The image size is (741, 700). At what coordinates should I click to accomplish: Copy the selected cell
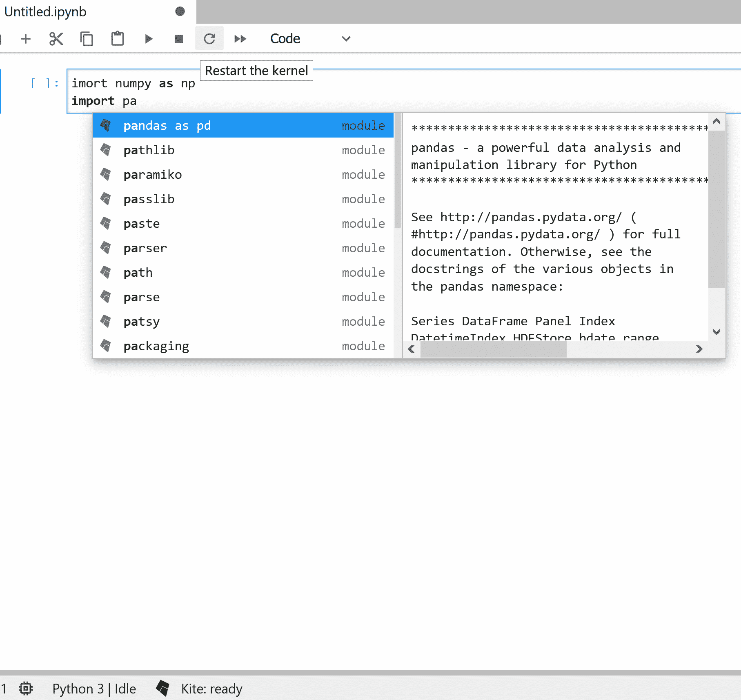point(87,39)
